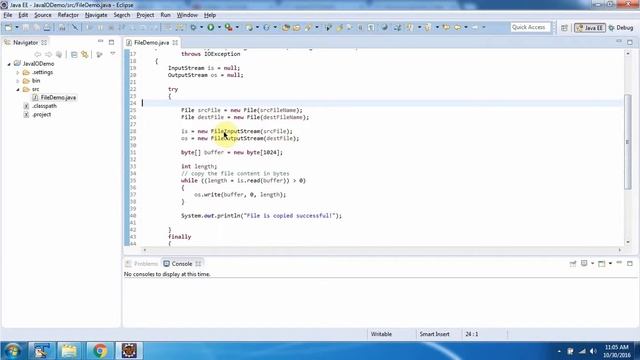Screen dimensions: 640x360
Task: Collapse the JavaIODemo project node
Action: pyautogui.click(x=9, y=64)
